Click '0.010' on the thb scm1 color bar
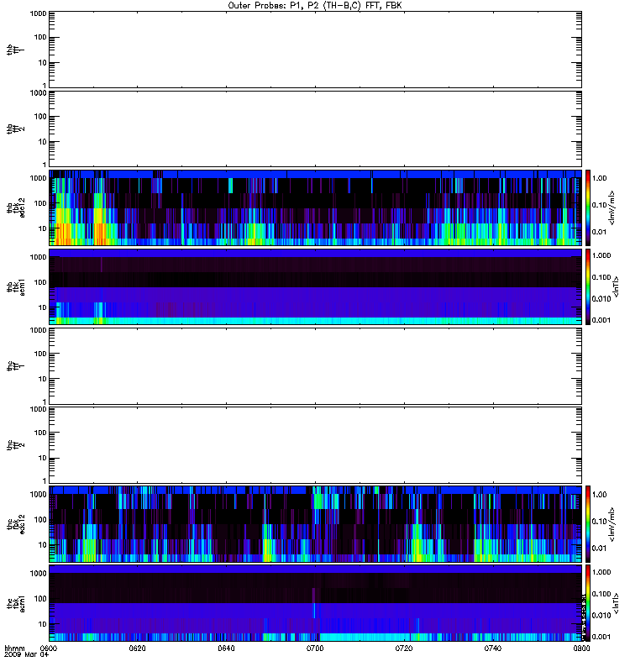630x672 pixels. click(x=601, y=299)
